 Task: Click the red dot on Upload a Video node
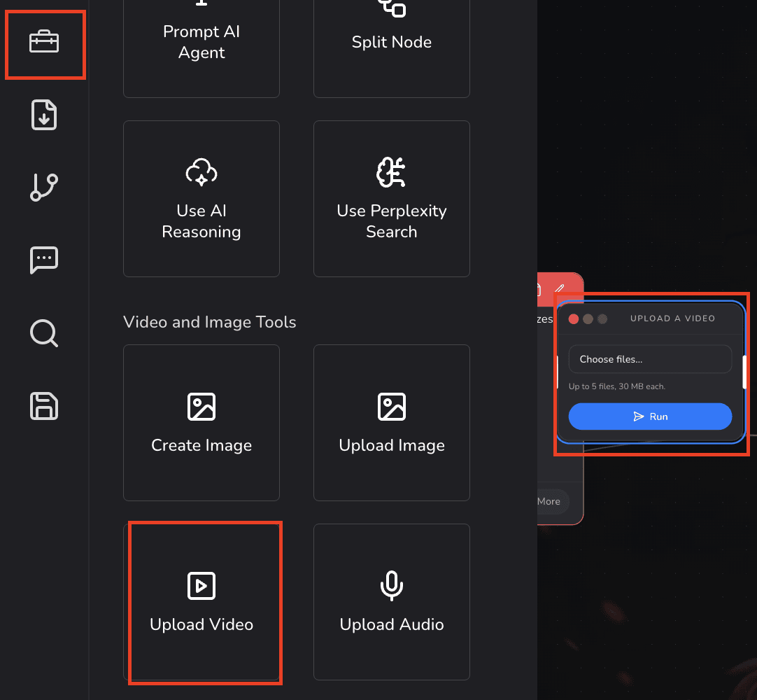(x=574, y=318)
